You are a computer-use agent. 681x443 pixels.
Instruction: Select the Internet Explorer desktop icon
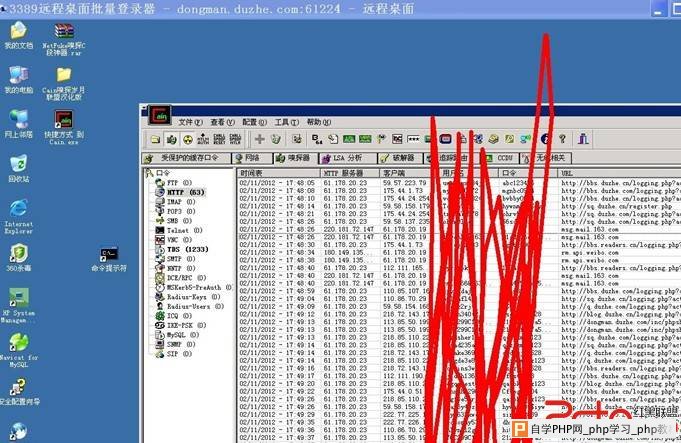tap(19, 216)
